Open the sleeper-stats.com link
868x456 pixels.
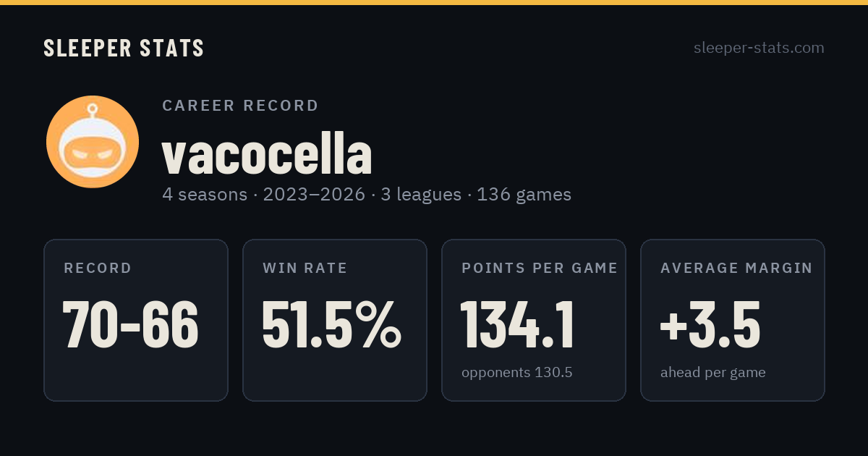pos(759,48)
